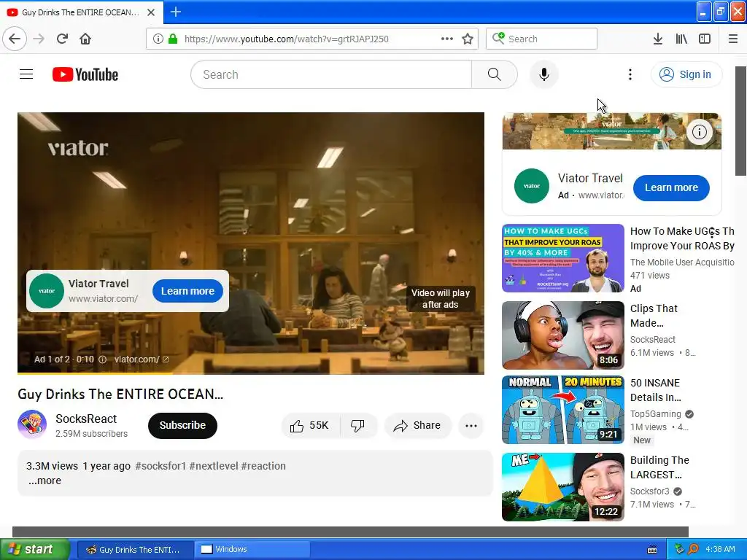Click the YouTube search magnifier button
Image resolution: width=747 pixels, height=560 pixels.
coord(495,74)
